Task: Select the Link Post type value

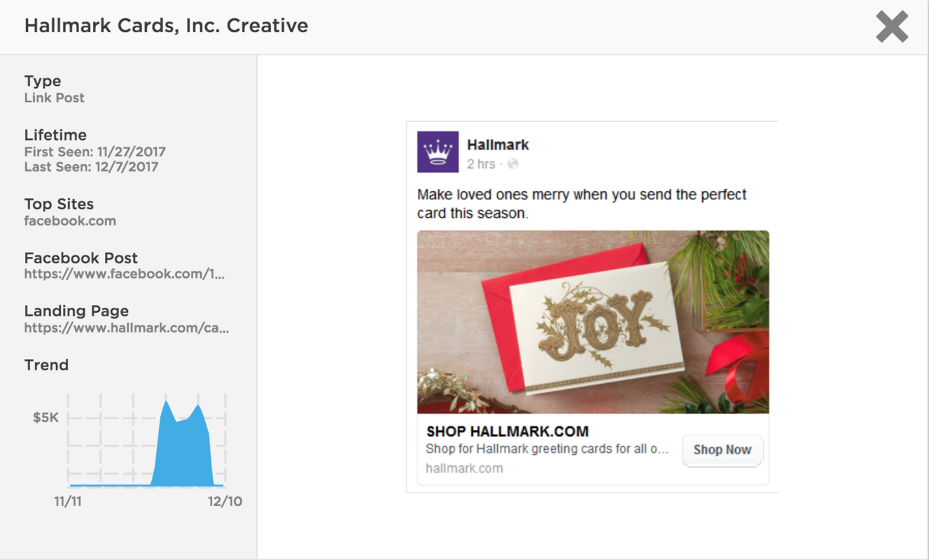Action: point(54,97)
